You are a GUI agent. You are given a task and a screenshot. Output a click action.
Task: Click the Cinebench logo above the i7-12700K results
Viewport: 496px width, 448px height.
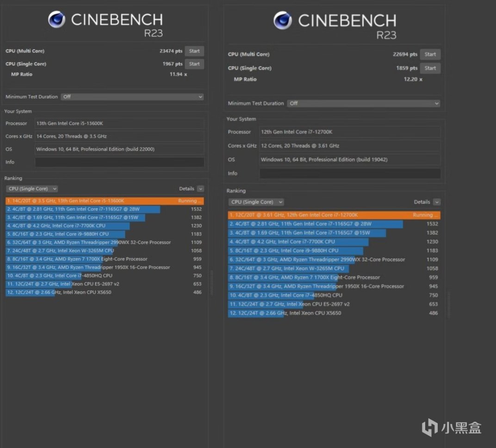(282, 20)
